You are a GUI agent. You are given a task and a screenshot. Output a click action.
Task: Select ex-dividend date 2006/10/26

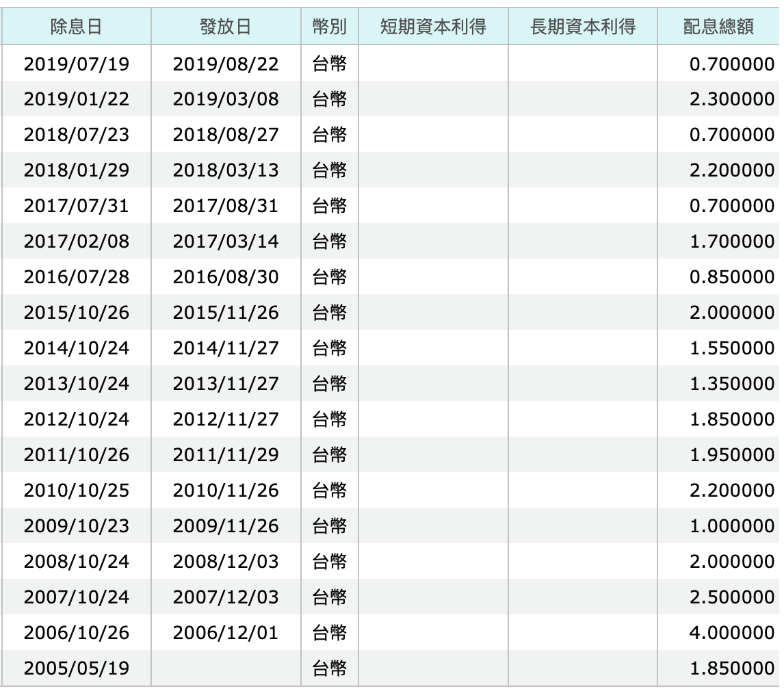pyautogui.click(x=77, y=632)
